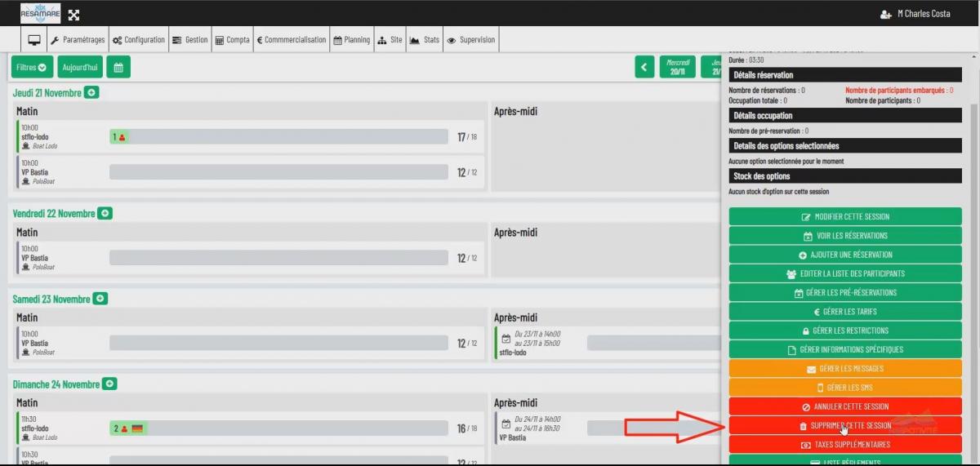
Task: Click the Dimanche stflo-lodo occupancy bar
Action: 278,428
